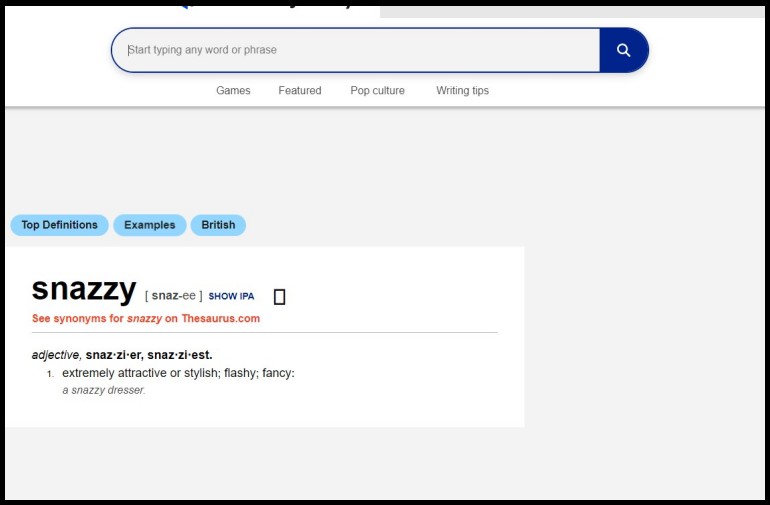Open synonyms for snazzy on Thesaurus.com
The height and width of the screenshot is (505, 770).
click(146, 319)
